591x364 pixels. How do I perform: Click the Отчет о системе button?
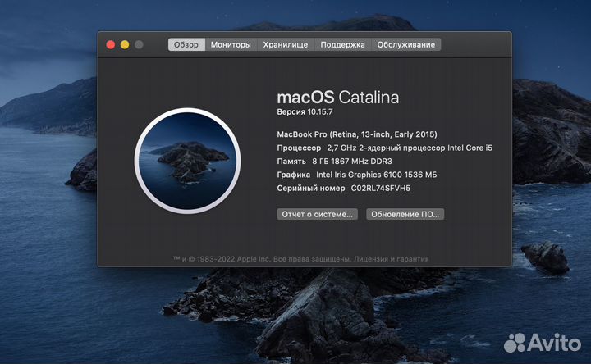[318, 214]
